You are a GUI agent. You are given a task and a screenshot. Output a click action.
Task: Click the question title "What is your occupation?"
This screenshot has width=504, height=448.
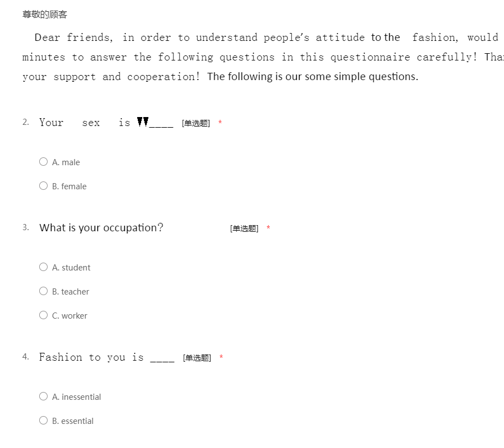click(101, 227)
